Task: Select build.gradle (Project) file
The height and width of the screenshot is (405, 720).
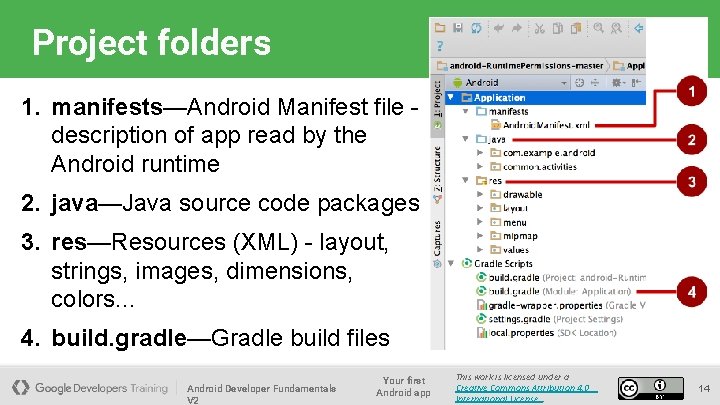Action: (x=567, y=277)
